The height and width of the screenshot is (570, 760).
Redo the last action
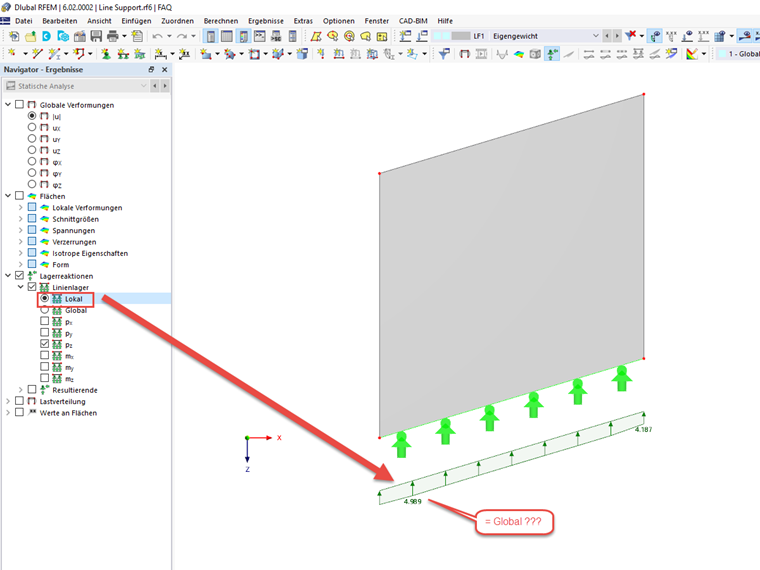click(181, 36)
